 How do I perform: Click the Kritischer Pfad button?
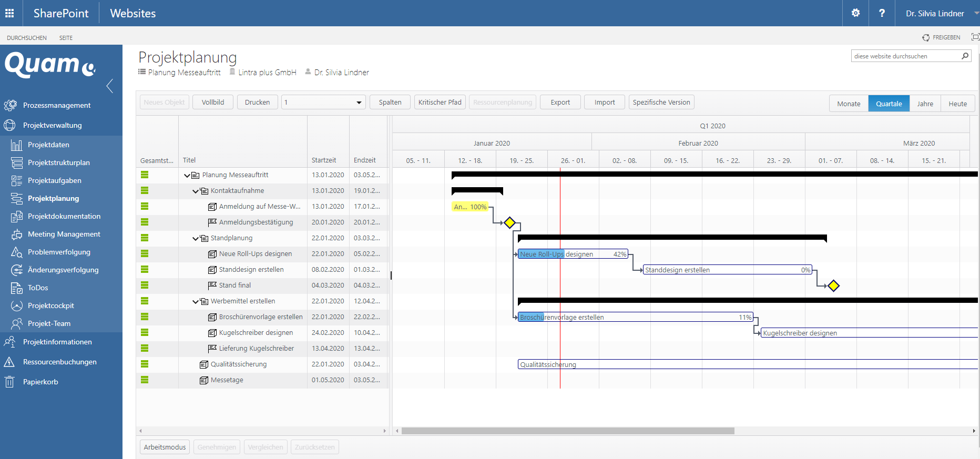point(440,103)
